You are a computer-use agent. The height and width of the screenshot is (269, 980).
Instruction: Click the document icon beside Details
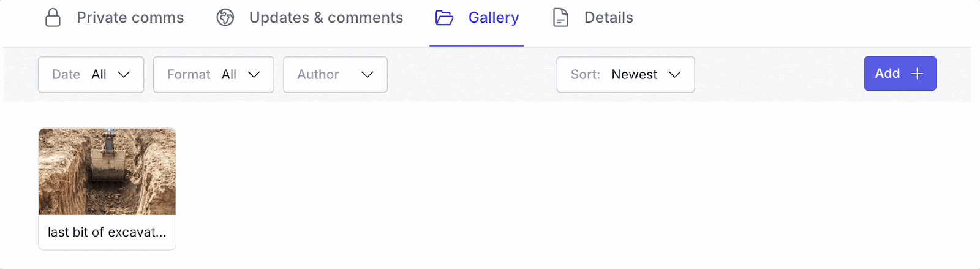tap(560, 18)
